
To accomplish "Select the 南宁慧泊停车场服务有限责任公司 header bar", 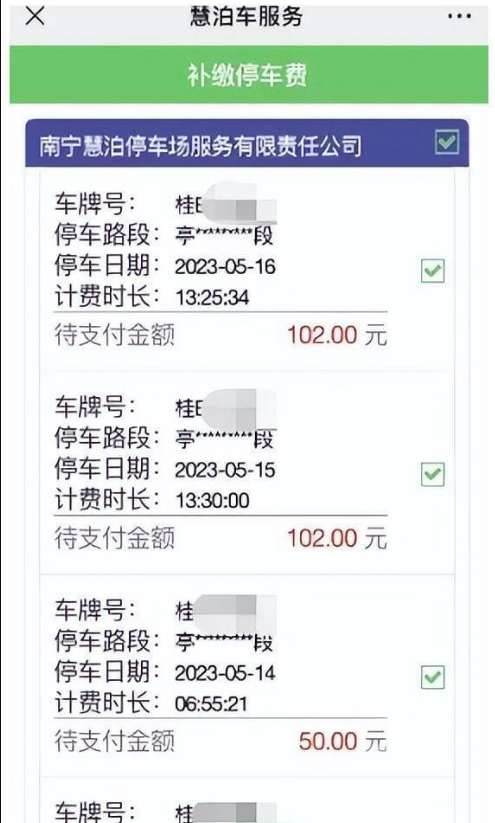I will coord(247,143).
